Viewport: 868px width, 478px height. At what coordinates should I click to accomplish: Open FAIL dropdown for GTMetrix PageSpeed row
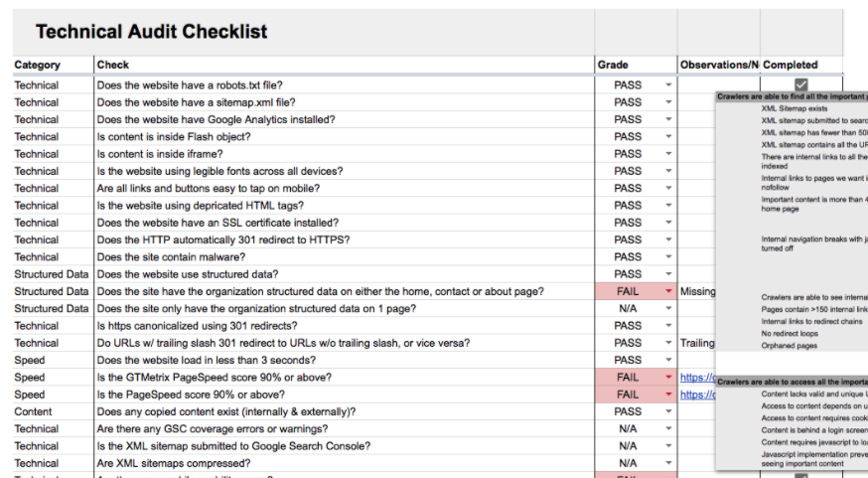point(668,378)
